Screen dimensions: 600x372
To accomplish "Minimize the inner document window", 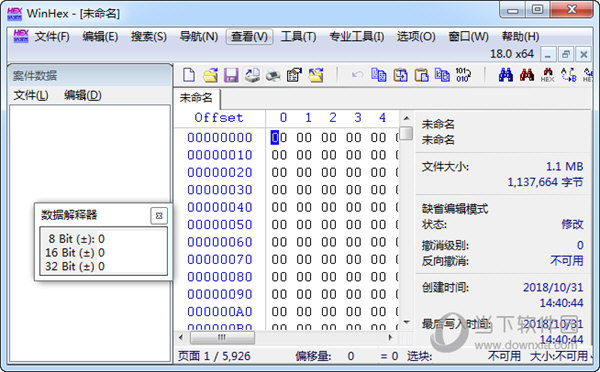I will [x=548, y=55].
